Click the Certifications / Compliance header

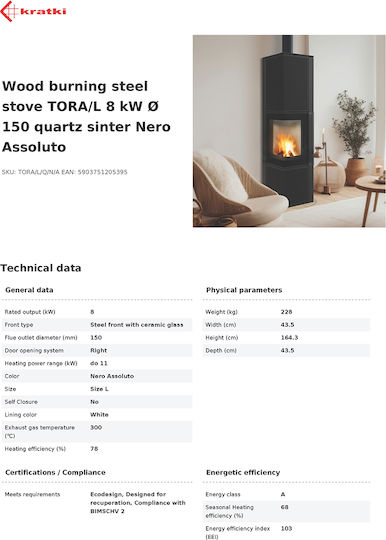(x=55, y=472)
